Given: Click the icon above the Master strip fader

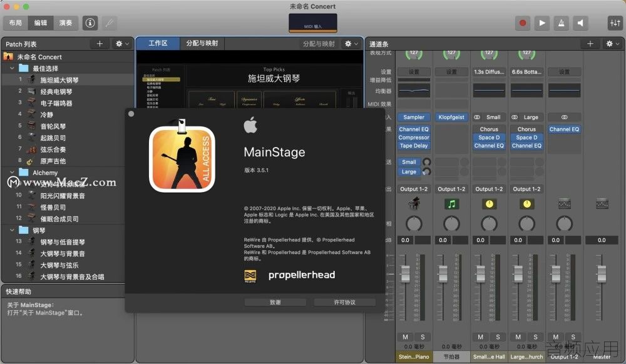Looking at the screenshot, I should [602, 204].
